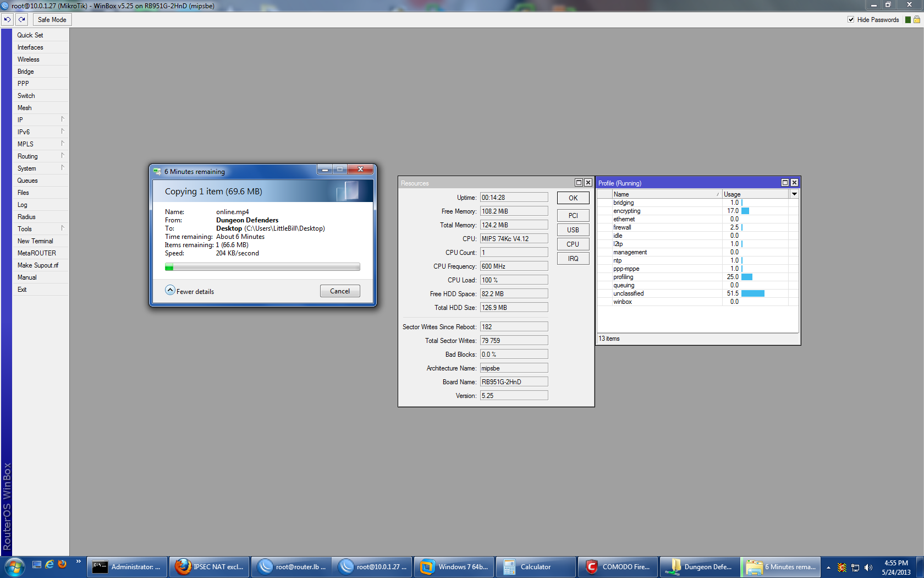This screenshot has height=578, width=924.
Task: Click the CPU button in Resources
Action: pos(573,244)
